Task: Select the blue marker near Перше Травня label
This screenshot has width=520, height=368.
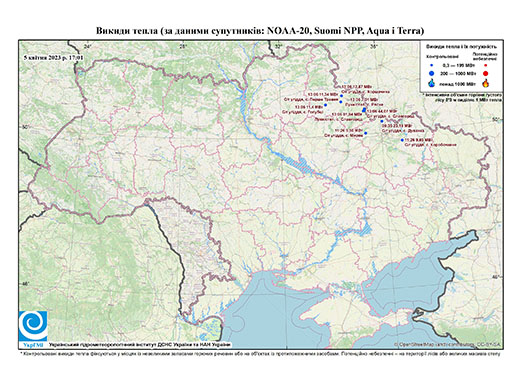Action: pos(341,102)
